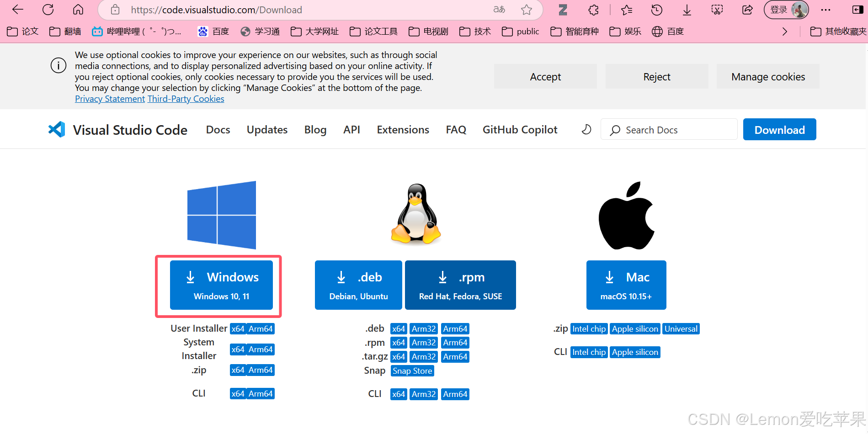
Task: Toggle the dark theme moon icon
Action: click(x=586, y=130)
